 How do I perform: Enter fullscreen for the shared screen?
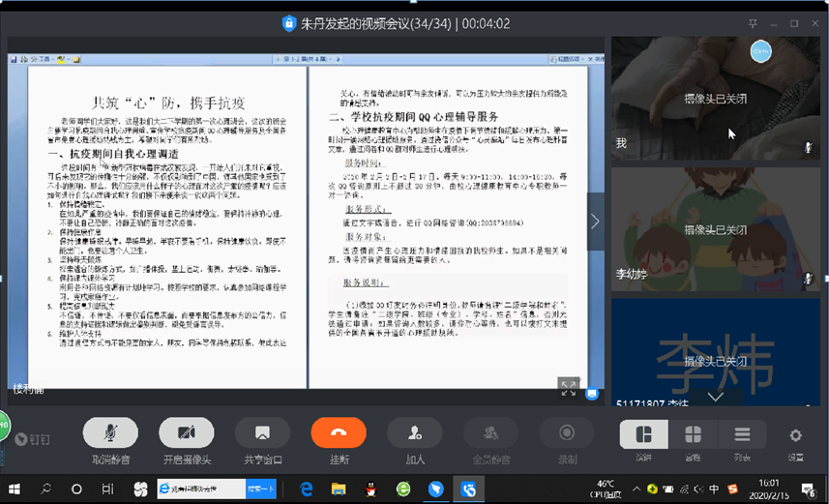pos(569,388)
